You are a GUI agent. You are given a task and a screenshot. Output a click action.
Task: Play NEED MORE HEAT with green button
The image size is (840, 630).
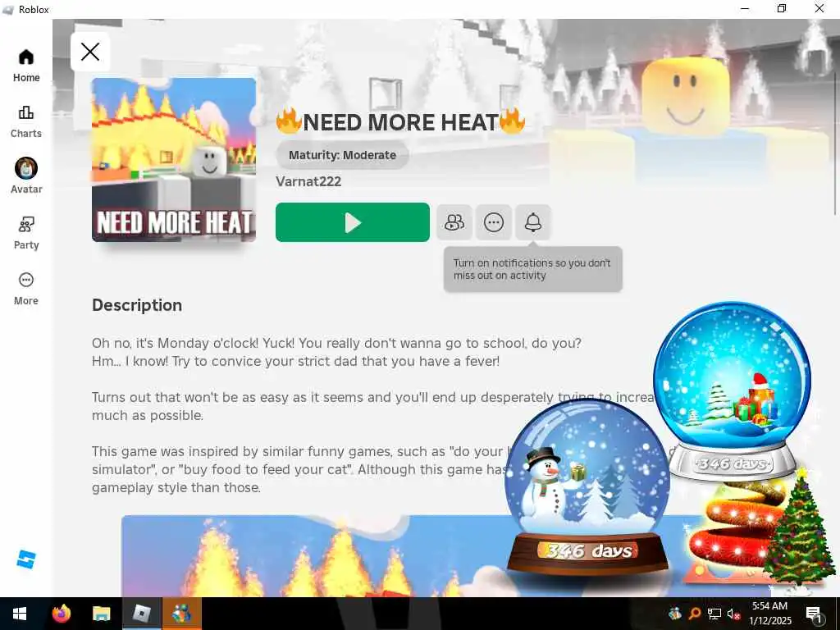click(x=353, y=222)
